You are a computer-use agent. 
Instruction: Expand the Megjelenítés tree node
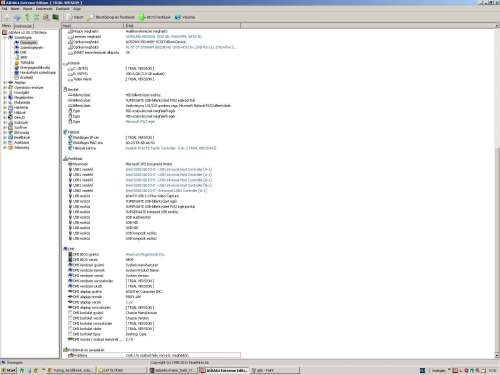(5, 97)
